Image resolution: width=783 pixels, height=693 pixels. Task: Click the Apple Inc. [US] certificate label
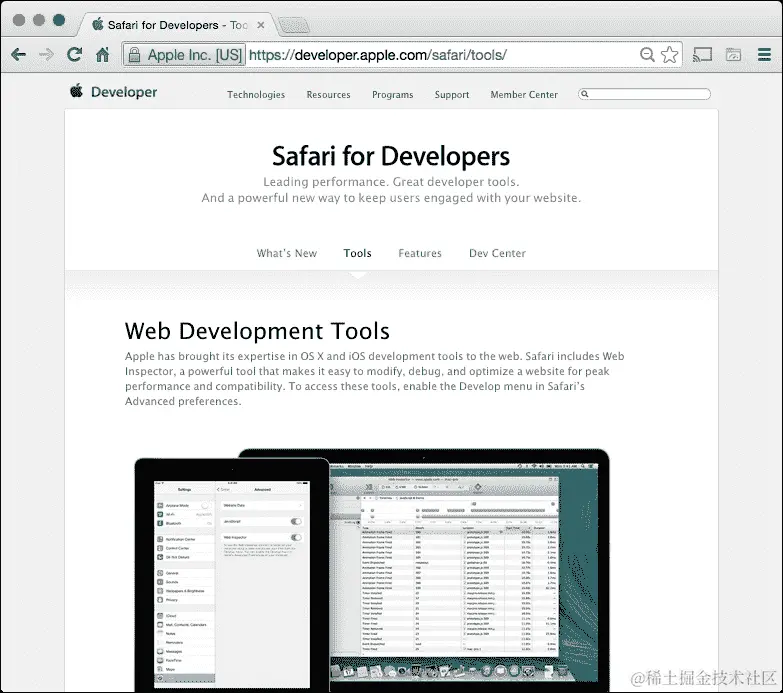click(194, 55)
